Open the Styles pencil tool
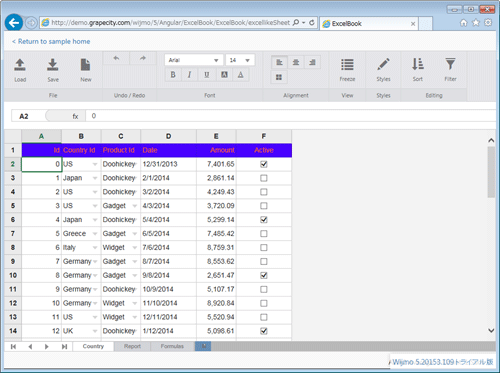The width and height of the screenshot is (500, 373). pos(383,64)
